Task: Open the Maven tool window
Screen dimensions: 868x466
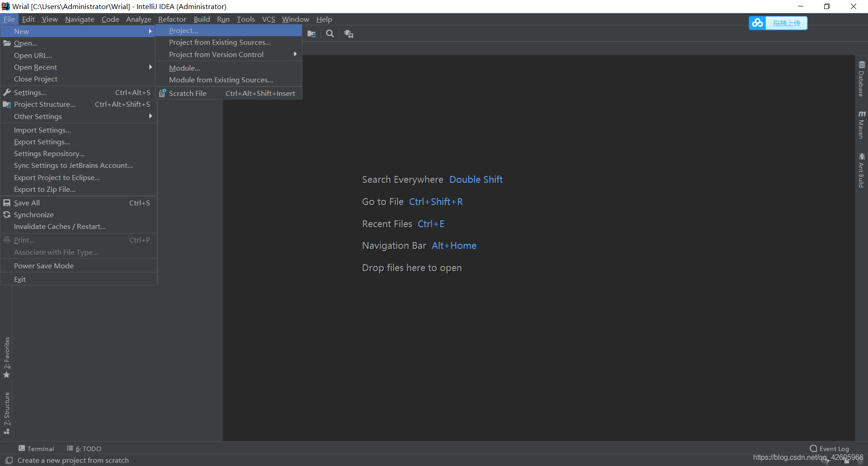Action: pyautogui.click(x=861, y=124)
